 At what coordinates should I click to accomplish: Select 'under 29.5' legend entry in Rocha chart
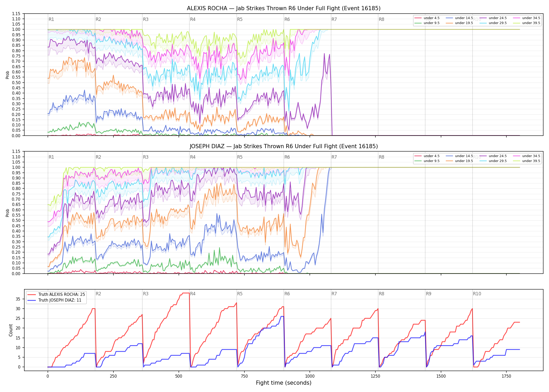pyautogui.click(x=493, y=23)
